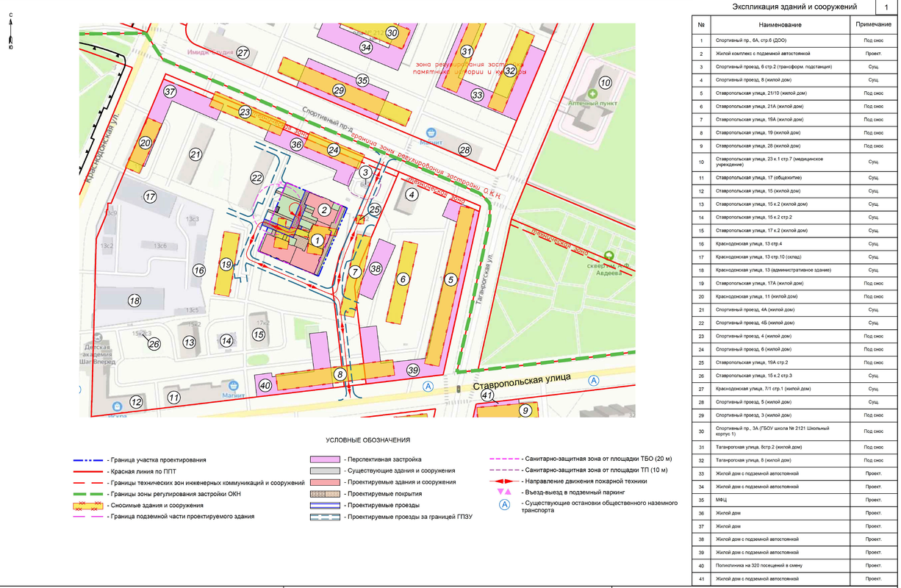Select the bus stop symbol in the legend
Image resolution: width=901 pixels, height=588 pixels.
(x=504, y=505)
